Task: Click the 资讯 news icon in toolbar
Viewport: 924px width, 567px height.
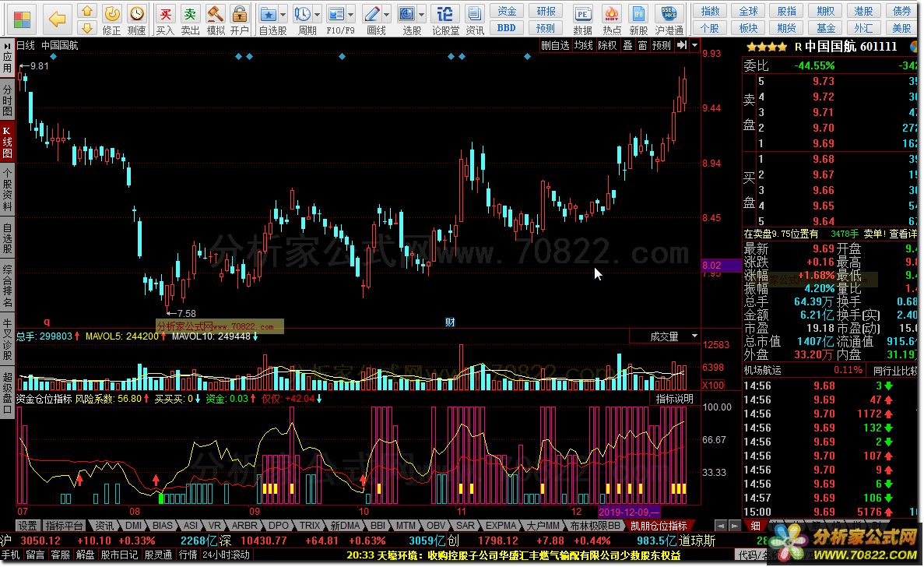Action: pos(475,20)
